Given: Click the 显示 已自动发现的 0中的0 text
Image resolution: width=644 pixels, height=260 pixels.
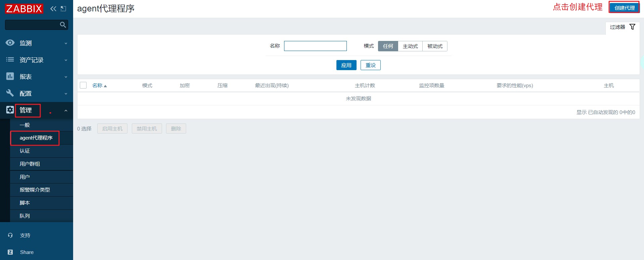Looking at the screenshot, I should [x=606, y=112].
